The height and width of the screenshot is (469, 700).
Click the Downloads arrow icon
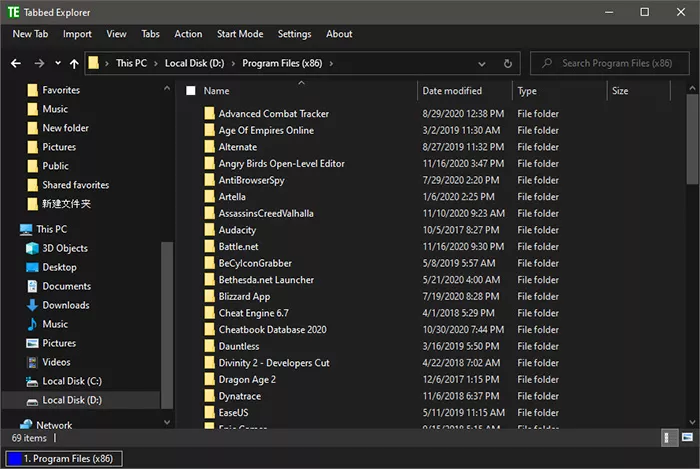point(32,305)
